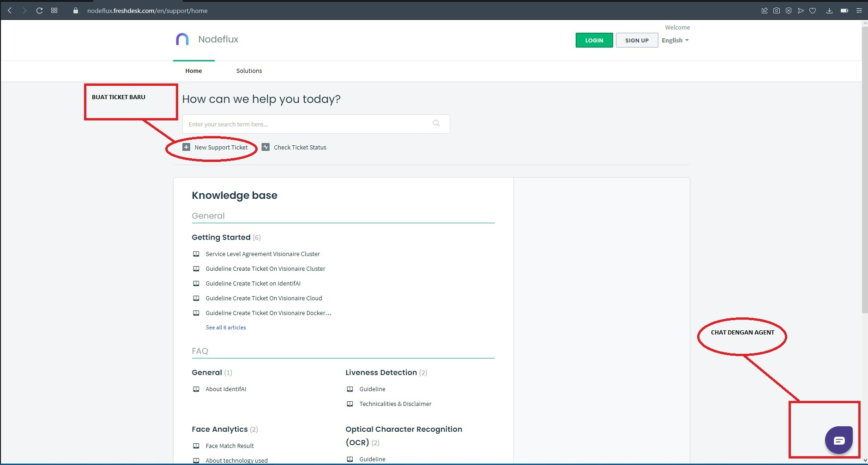
Task: Click the plus icon beside New Support Ticket
Action: (x=186, y=147)
